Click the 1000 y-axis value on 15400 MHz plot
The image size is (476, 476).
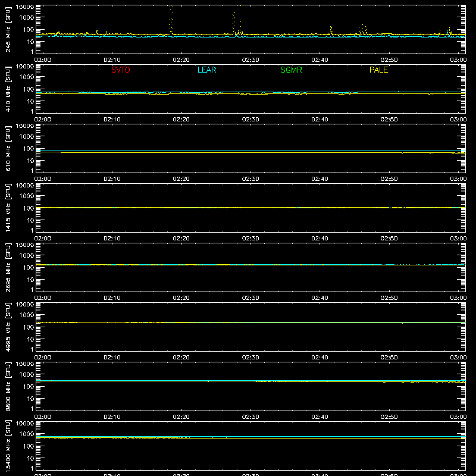click(27, 434)
